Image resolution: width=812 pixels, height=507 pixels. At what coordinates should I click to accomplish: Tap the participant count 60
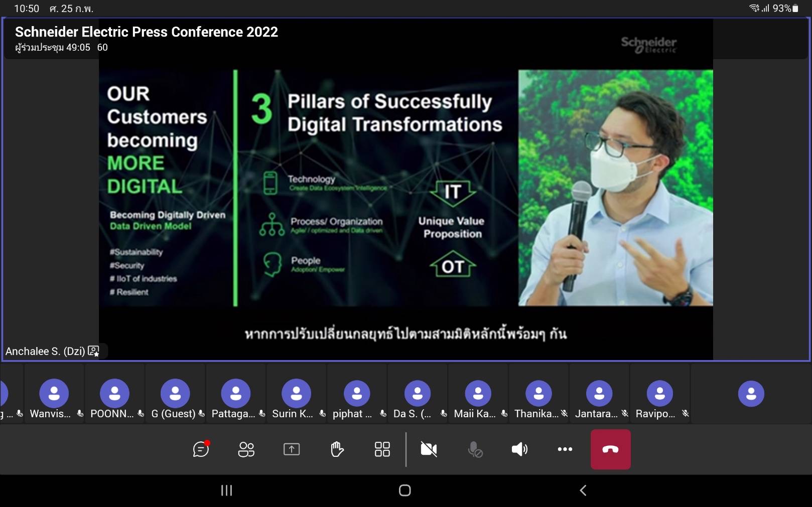[x=102, y=48]
